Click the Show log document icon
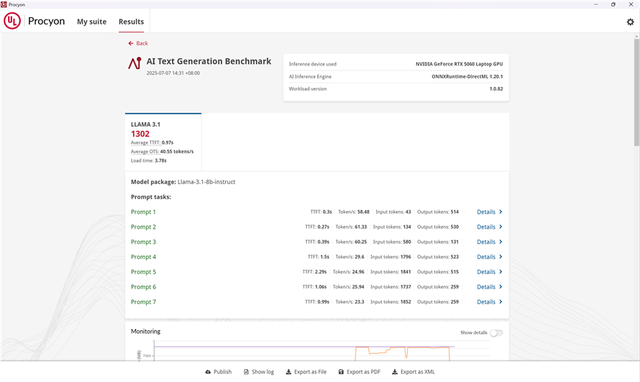 246,372
